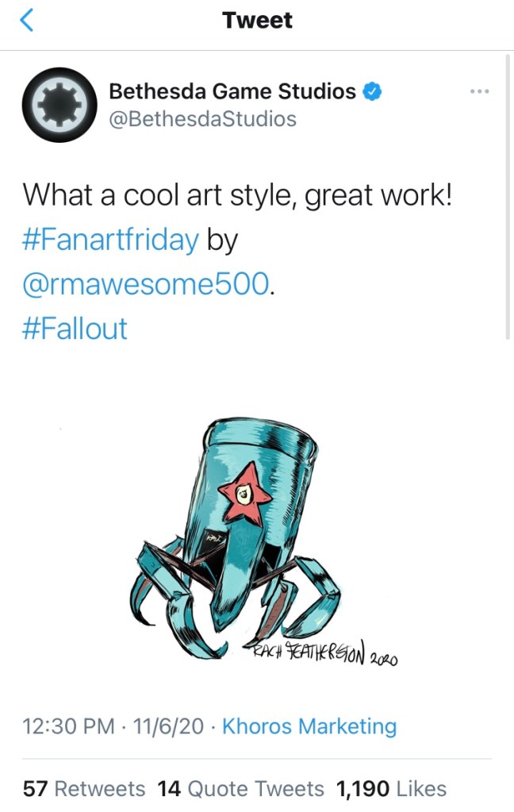
Task: Click the blue verified badge icon
Action: [372, 91]
